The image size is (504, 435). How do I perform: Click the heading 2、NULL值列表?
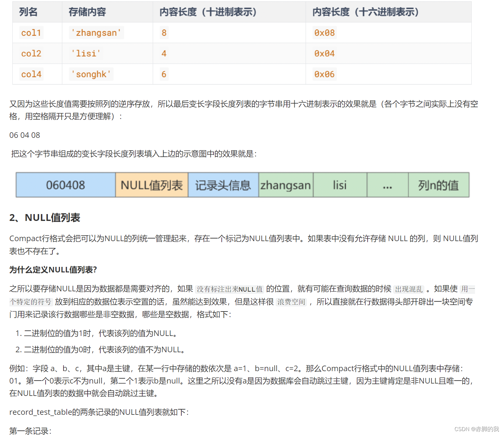45,218
